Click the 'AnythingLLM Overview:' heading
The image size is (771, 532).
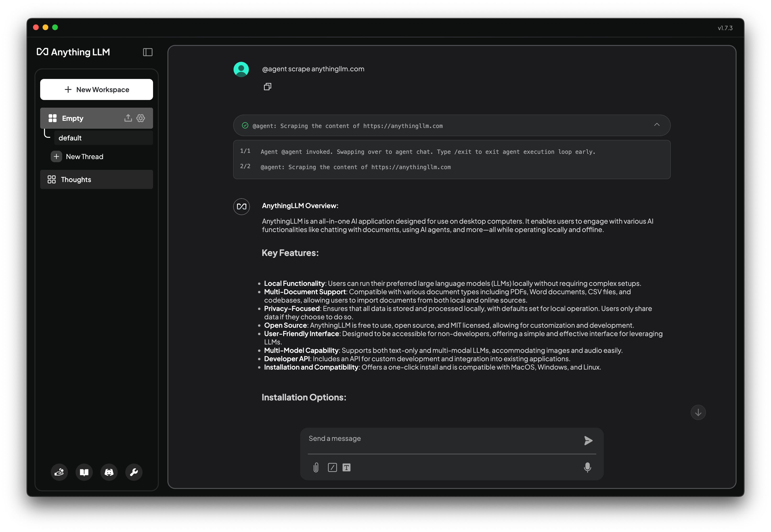[x=300, y=206]
